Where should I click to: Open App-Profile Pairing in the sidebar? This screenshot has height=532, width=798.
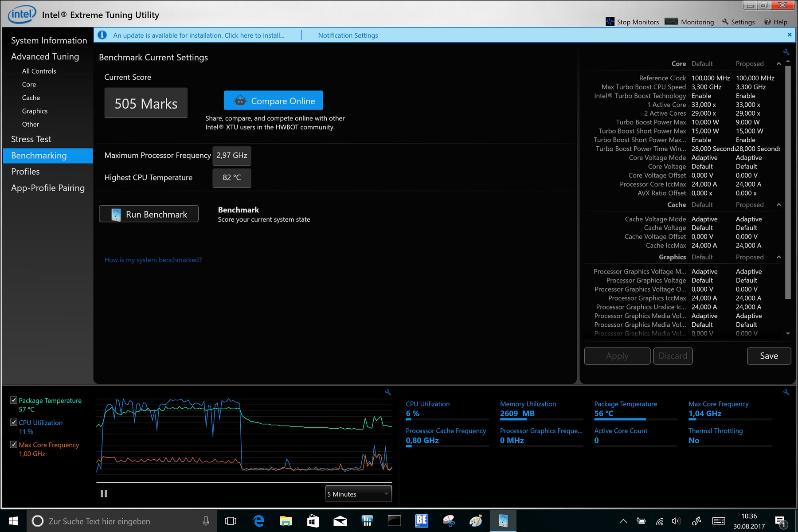(x=48, y=188)
